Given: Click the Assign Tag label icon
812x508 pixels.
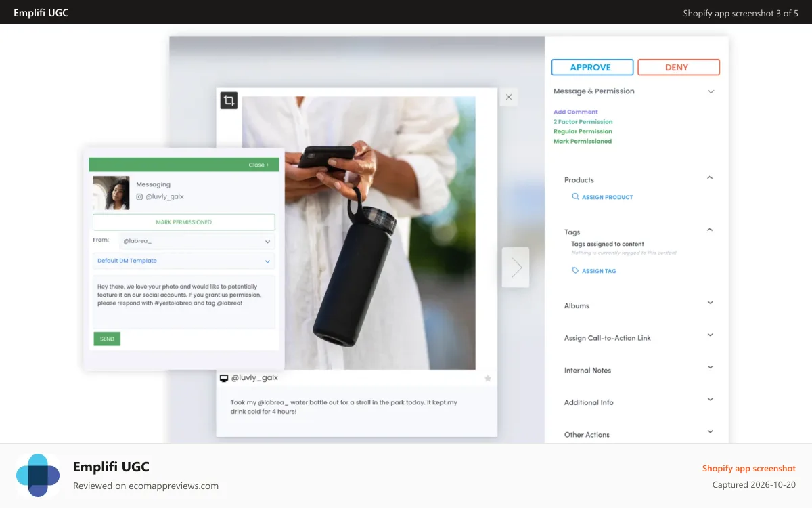Looking at the screenshot, I should click(x=575, y=270).
